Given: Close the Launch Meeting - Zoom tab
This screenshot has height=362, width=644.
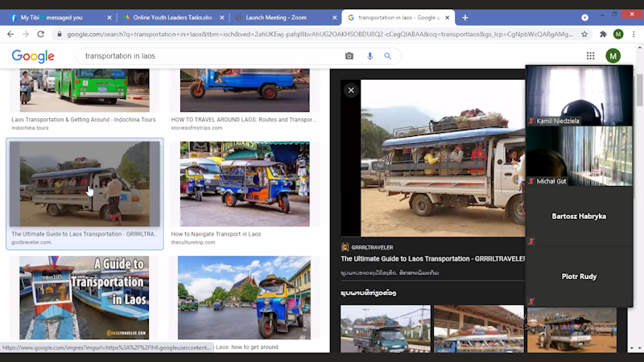Looking at the screenshot, I should 334,18.
